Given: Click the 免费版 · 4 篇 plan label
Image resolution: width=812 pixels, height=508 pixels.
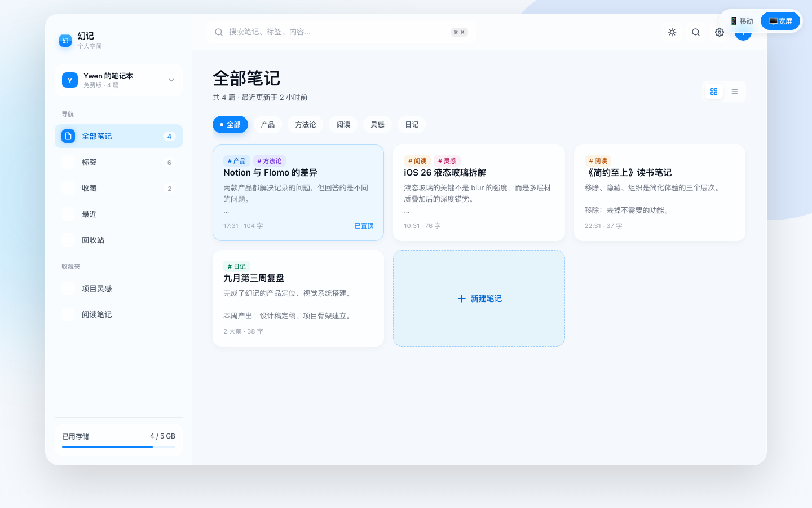Looking at the screenshot, I should pyautogui.click(x=101, y=85).
